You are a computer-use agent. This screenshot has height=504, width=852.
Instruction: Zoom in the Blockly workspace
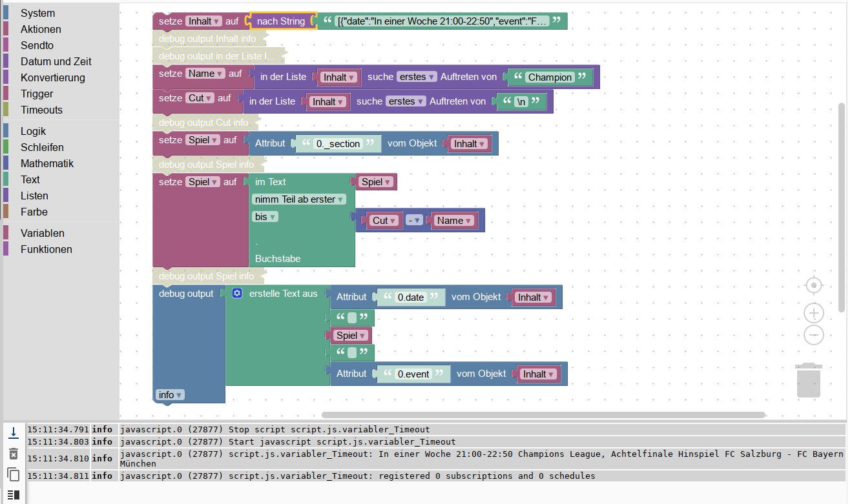point(814,313)
